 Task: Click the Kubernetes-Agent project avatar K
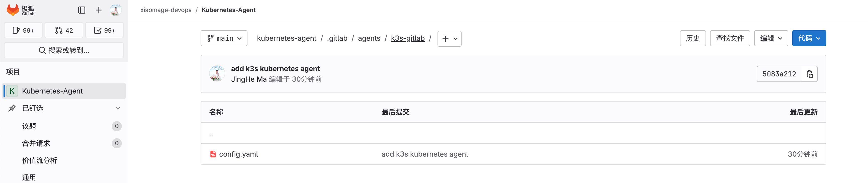pos(12,91)
